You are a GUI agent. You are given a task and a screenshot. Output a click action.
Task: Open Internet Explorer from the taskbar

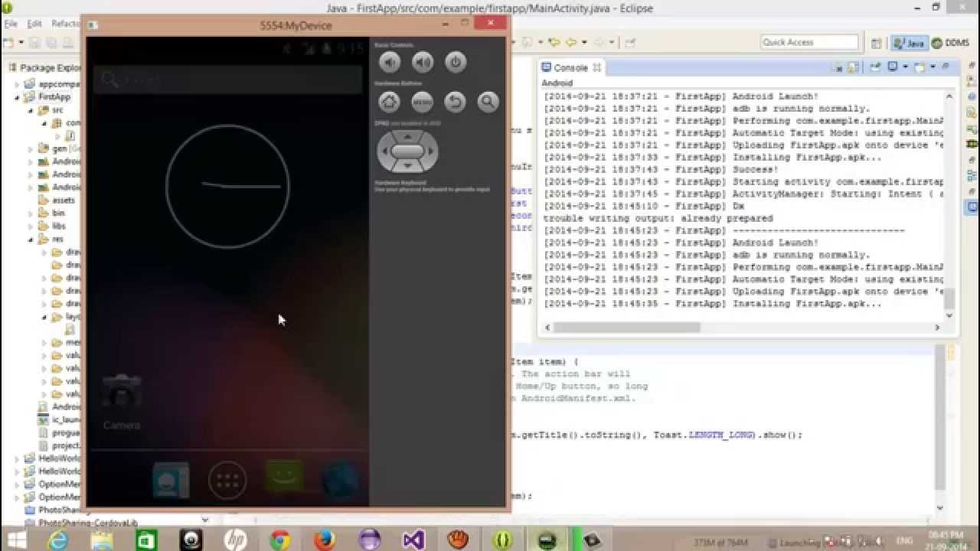tap(57, 540)
